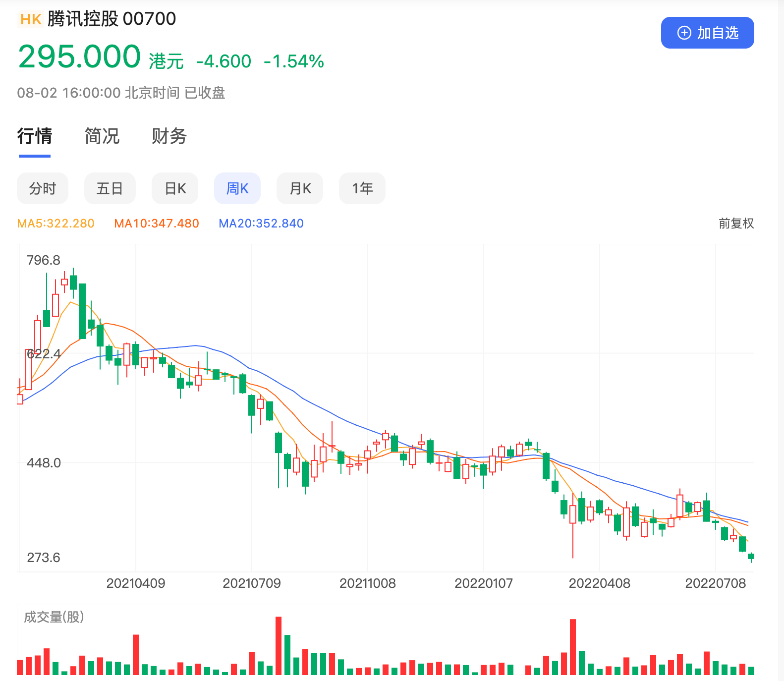Click the percent change -1.54%

pos(294,61)
